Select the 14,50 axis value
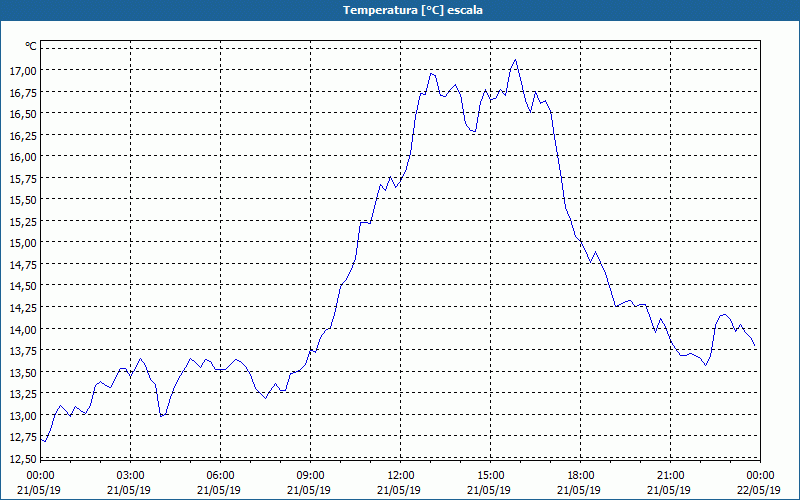 (23, 286)
